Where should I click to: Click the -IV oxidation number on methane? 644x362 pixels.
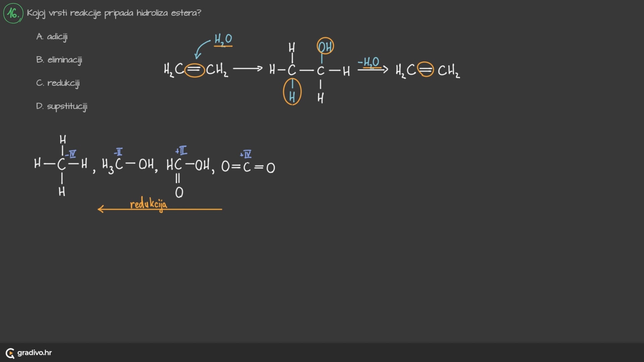click(71, 154)
